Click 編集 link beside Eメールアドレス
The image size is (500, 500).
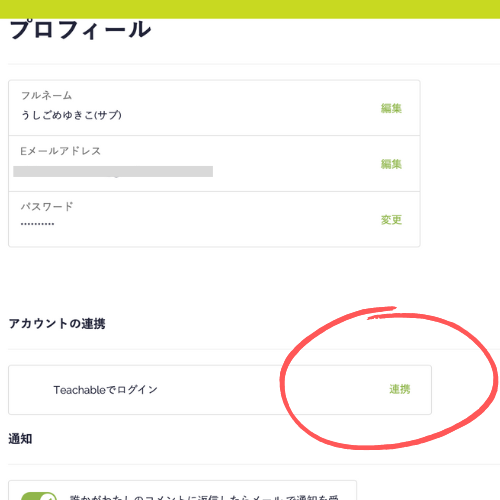tap(391, 164)
